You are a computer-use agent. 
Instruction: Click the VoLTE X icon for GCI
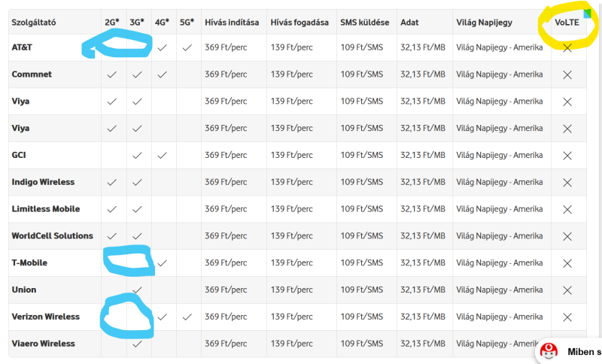[x=567, y=156]
